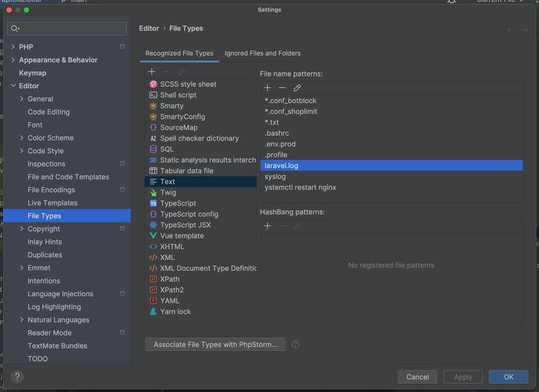The height and width of the screenshot is (392, 539).
Task: Click the Smarty file type icon
Action: point(154,106)
